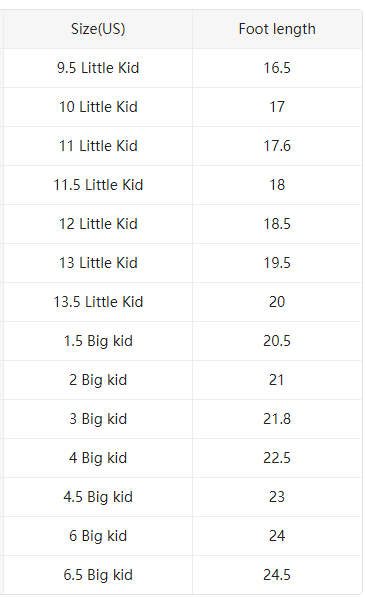Select the 13 Little Kid size cell

pos(98,263)
